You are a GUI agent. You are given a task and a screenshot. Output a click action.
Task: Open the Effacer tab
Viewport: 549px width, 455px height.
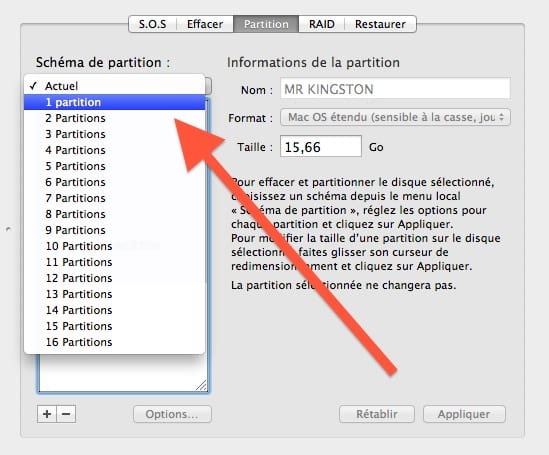[205, 24]
